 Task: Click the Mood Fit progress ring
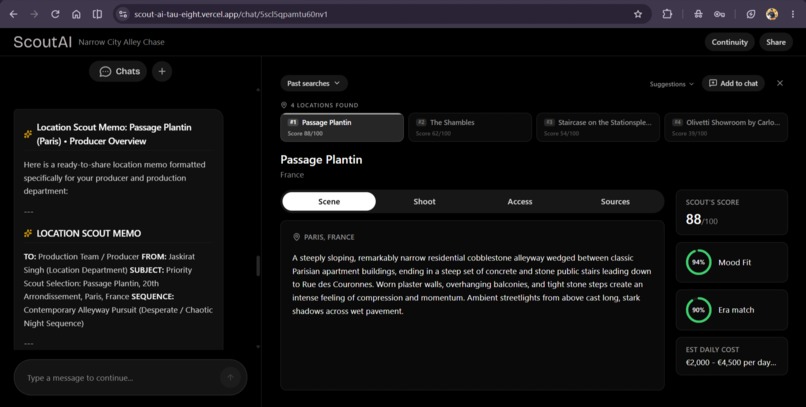pos(699,262)
